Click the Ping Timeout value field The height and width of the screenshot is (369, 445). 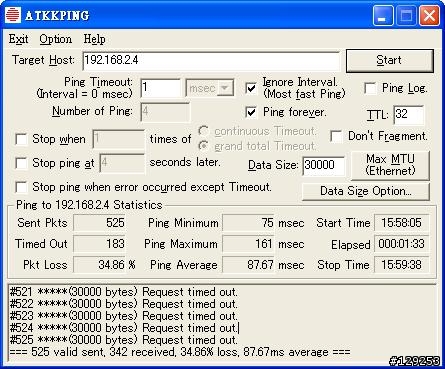tap(161, 88)
